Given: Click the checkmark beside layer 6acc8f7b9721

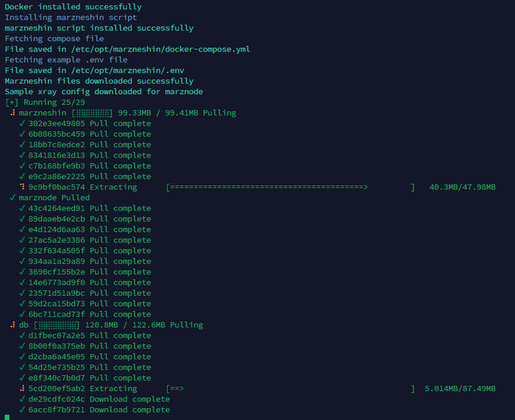Looking at the screenshot, I should pyautogui.click(x=22, y=410).
